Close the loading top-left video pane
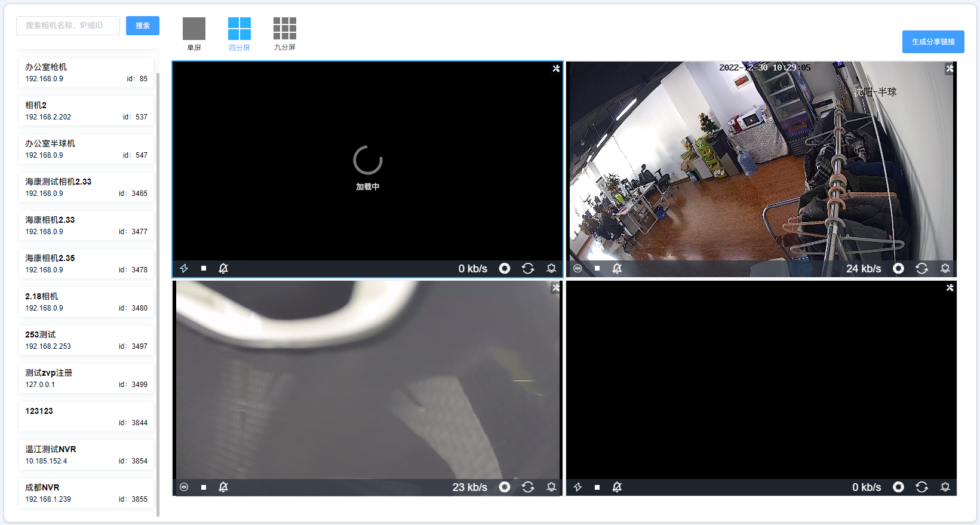980x525 pixels. click(x=556, y=69)
